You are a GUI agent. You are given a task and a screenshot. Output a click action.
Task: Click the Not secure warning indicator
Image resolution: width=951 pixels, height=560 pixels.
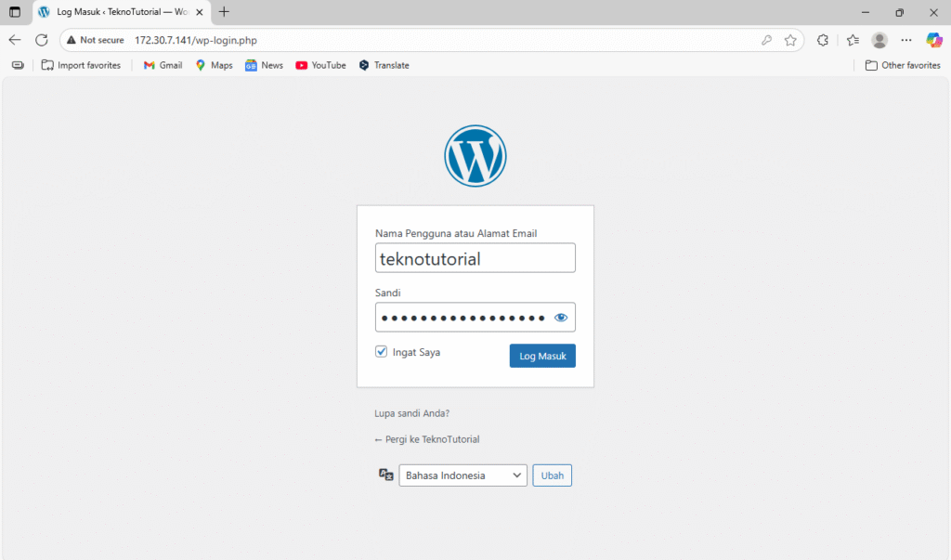point(96,40)
